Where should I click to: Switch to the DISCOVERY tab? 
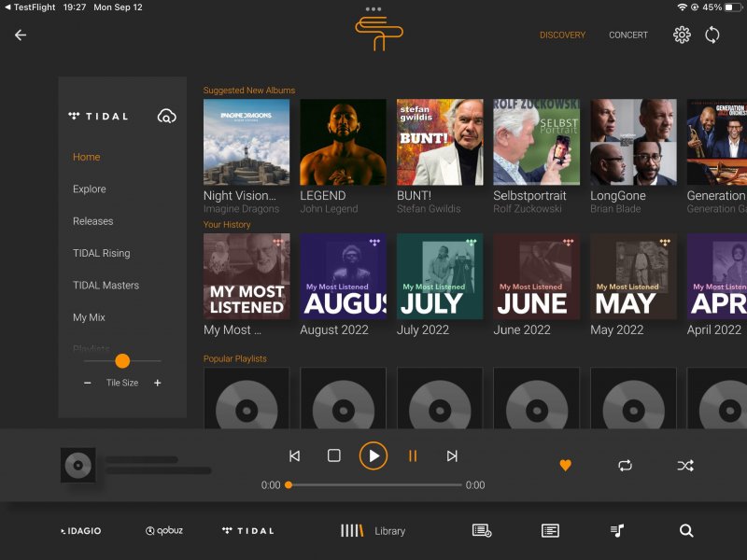(562, 35)
